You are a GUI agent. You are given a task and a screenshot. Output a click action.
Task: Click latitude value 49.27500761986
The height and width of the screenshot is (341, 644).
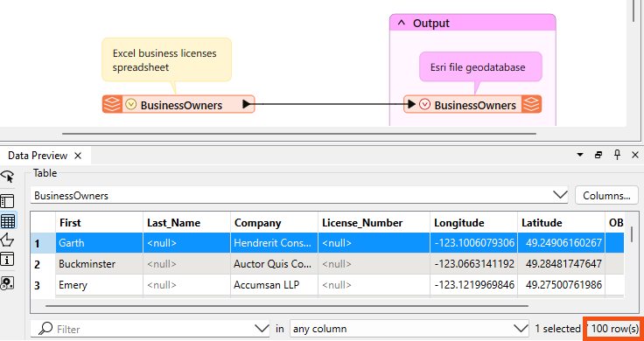pos(561,285)
